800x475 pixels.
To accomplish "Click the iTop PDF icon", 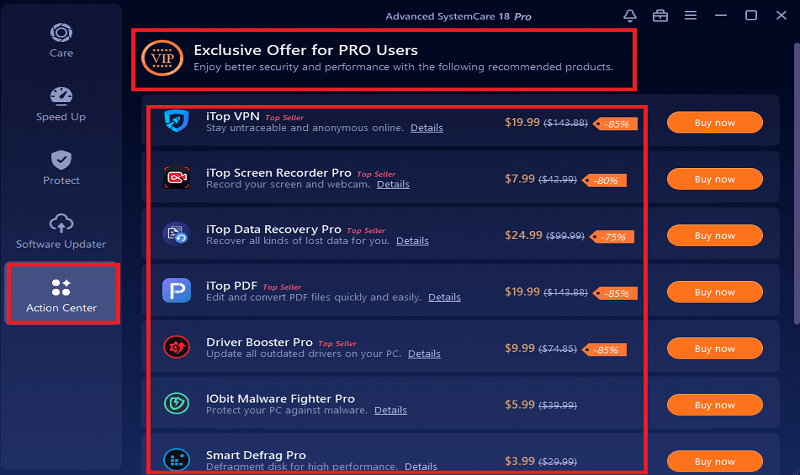I will 177,290.
